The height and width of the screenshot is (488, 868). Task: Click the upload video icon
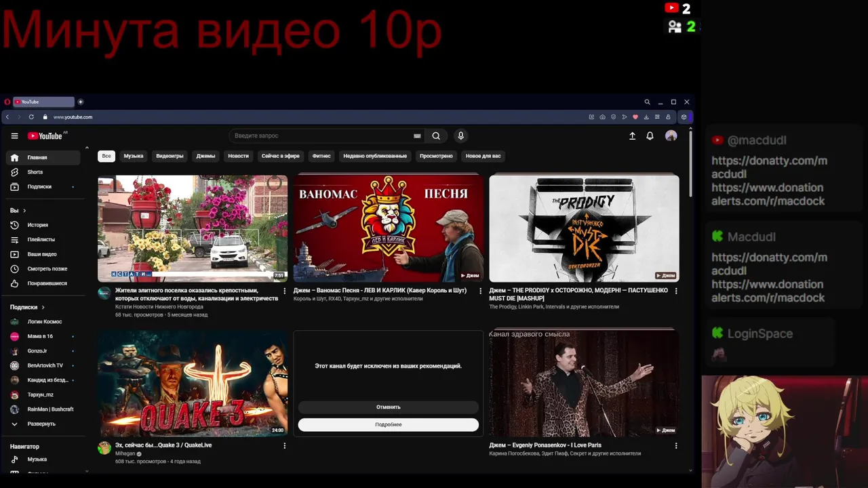point(632,136)
